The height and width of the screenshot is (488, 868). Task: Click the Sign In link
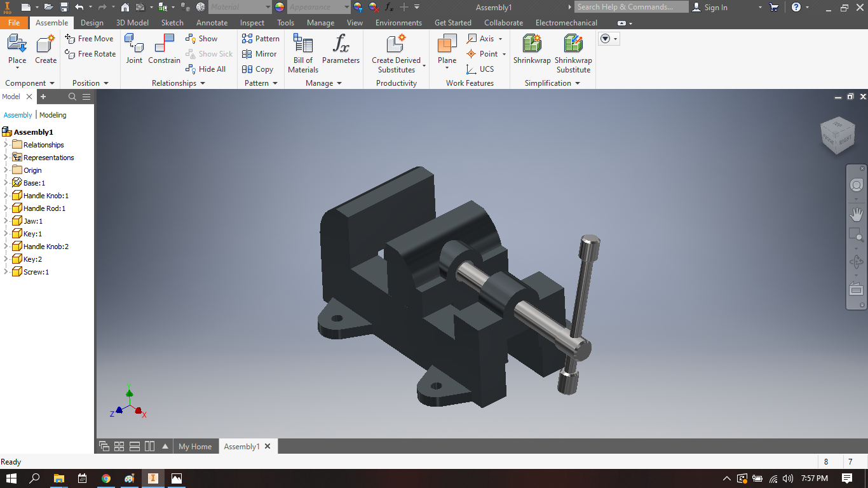(x=715, y=7)
